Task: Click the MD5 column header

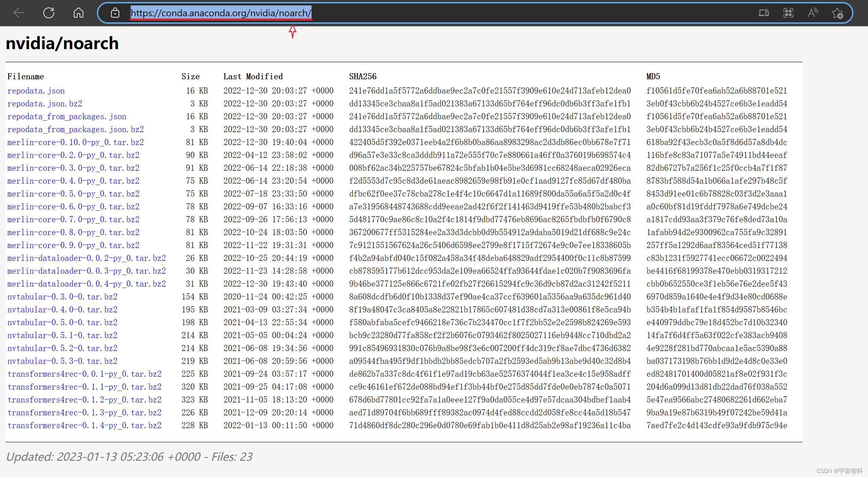Action: pyautogui.click(x=653, y=77)
